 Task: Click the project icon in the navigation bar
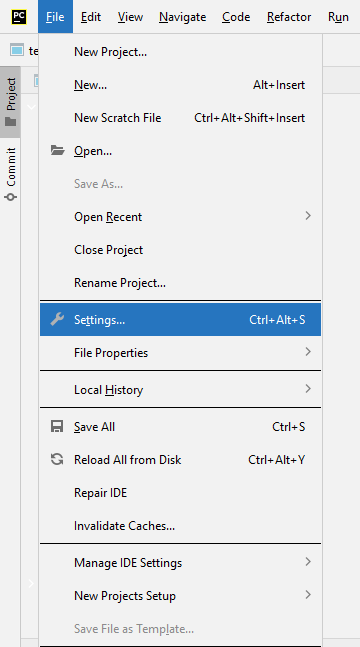17,50
